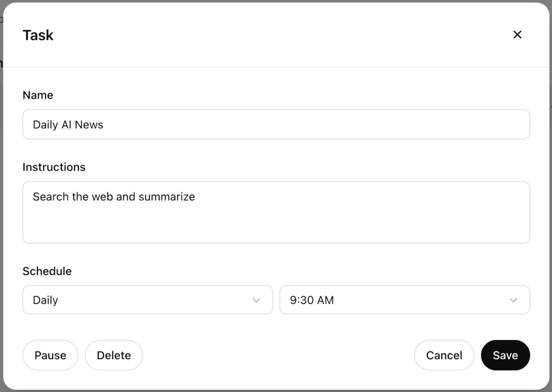Click the Schedule section label

[x=47, y=271]
